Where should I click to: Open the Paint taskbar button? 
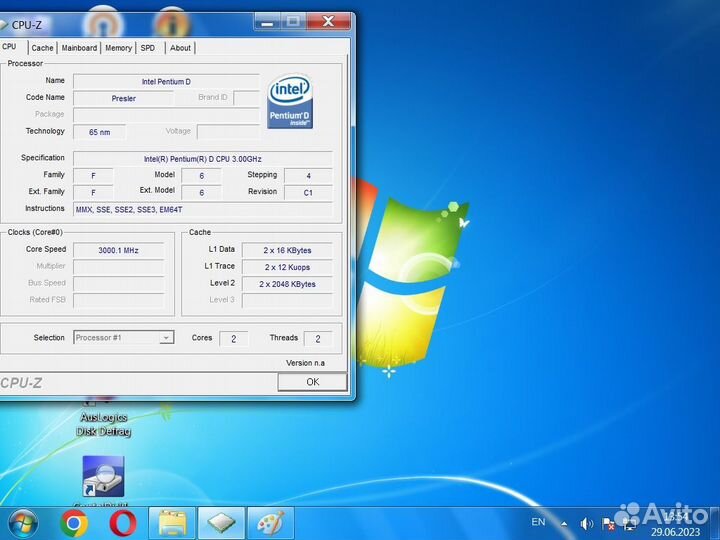click(271, 523)
